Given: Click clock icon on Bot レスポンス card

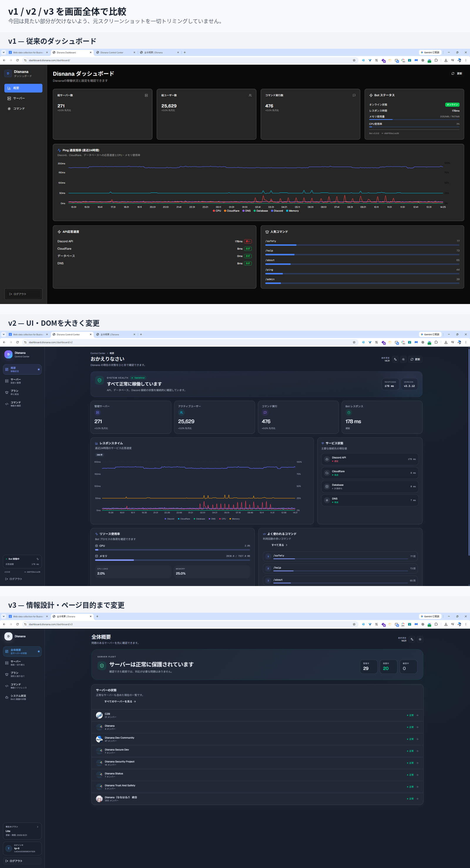Looking at the screenshot, I should (349, 413).
